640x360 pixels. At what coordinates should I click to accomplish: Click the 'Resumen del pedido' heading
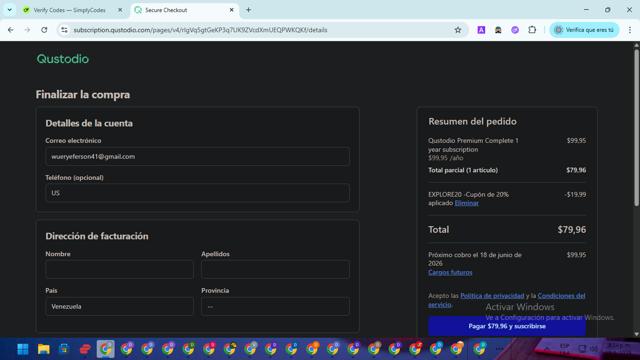click(x=472, y=122)
